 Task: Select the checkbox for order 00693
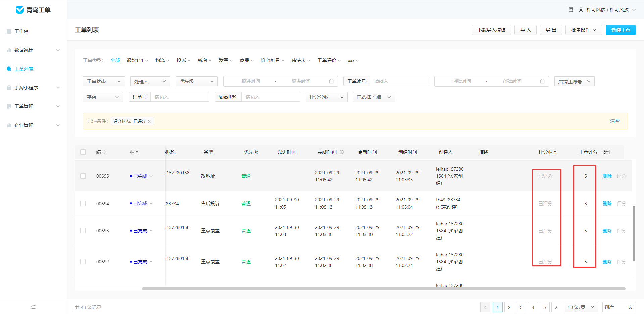coord(83,231)
